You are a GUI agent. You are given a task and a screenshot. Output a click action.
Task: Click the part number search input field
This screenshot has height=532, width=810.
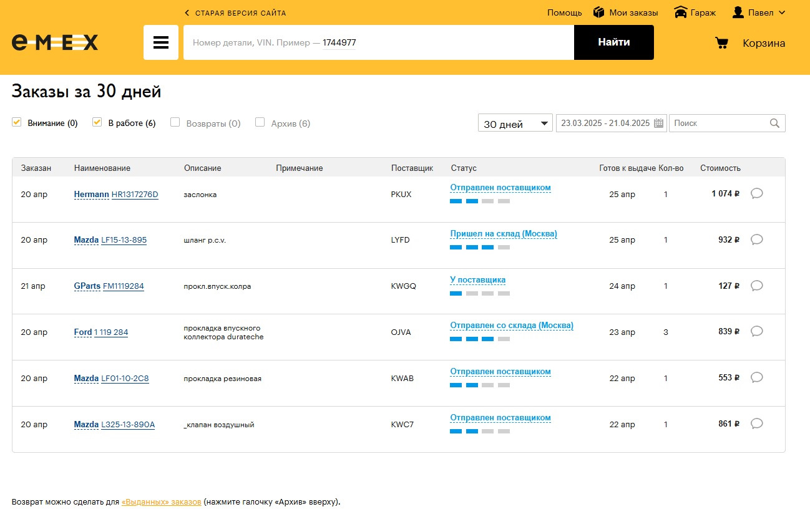point(378,42)
